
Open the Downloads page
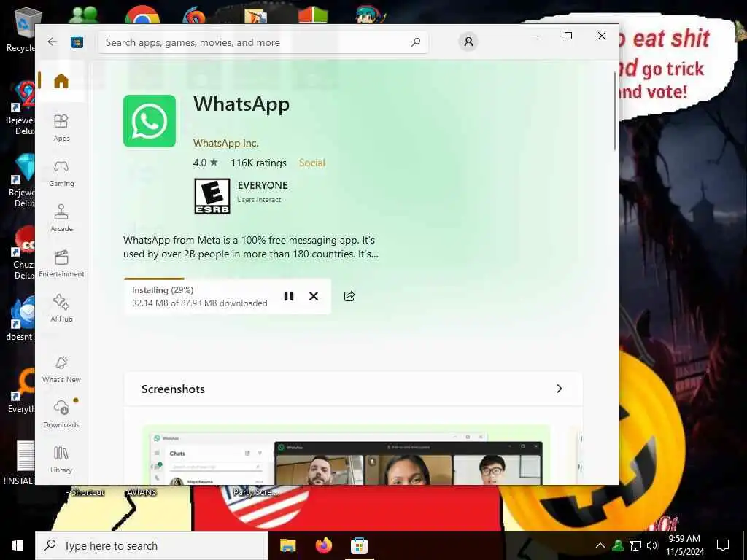(61, 414)
